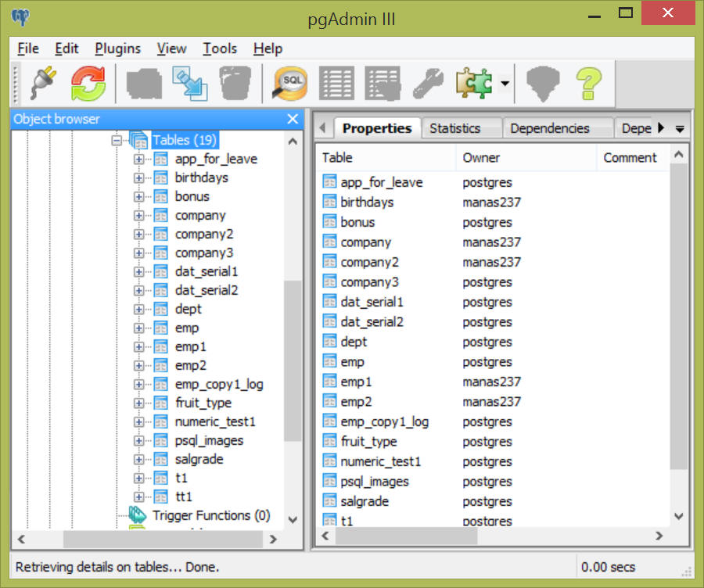Open the tab list dropdown
The image size is (704, 588).
[680, 129]
